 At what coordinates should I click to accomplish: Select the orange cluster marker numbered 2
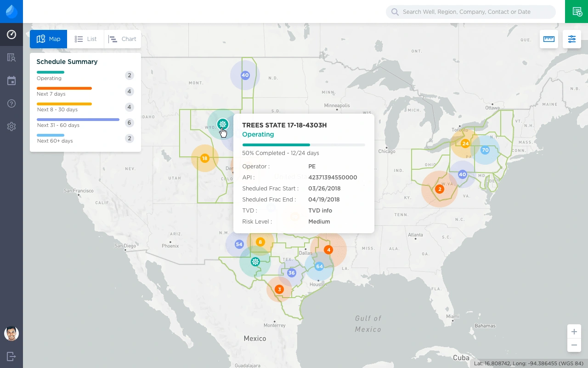click(440, 189)
